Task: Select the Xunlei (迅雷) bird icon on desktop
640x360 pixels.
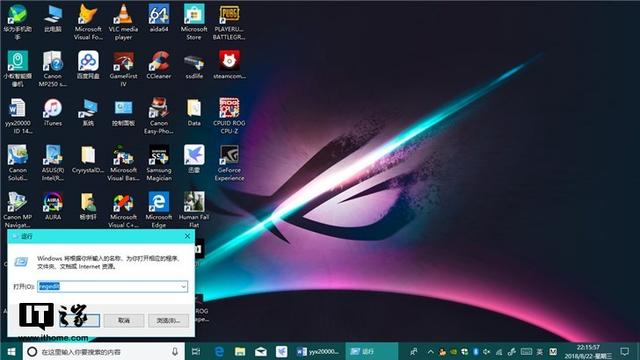Action: point(194,159)
